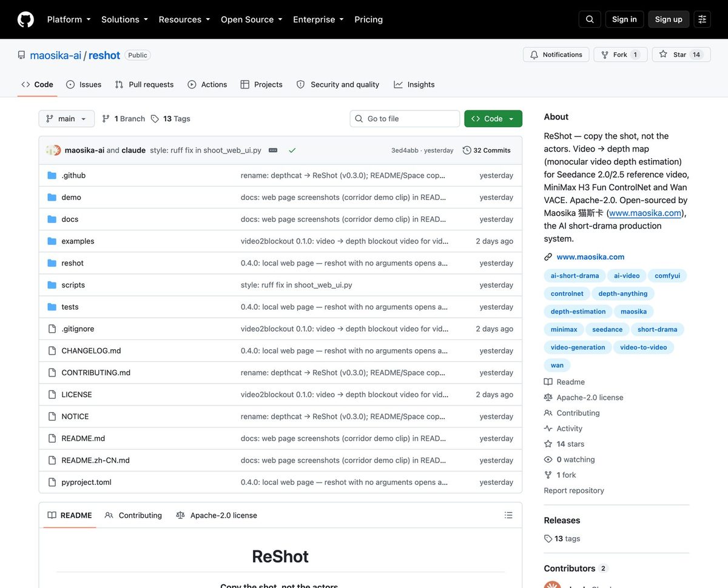This screenshot has width=728, height=588.
Task: Open the Platform dropdown menu
Action: click(x=69, y=19)
